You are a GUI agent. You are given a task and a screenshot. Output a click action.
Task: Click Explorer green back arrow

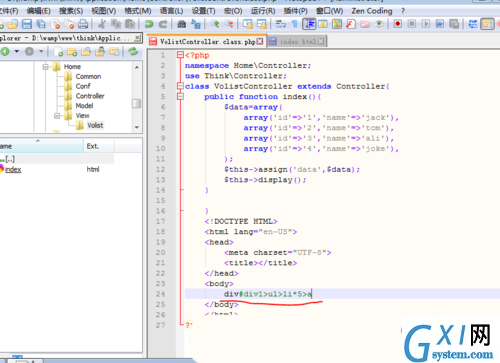(x=5, y=51)
